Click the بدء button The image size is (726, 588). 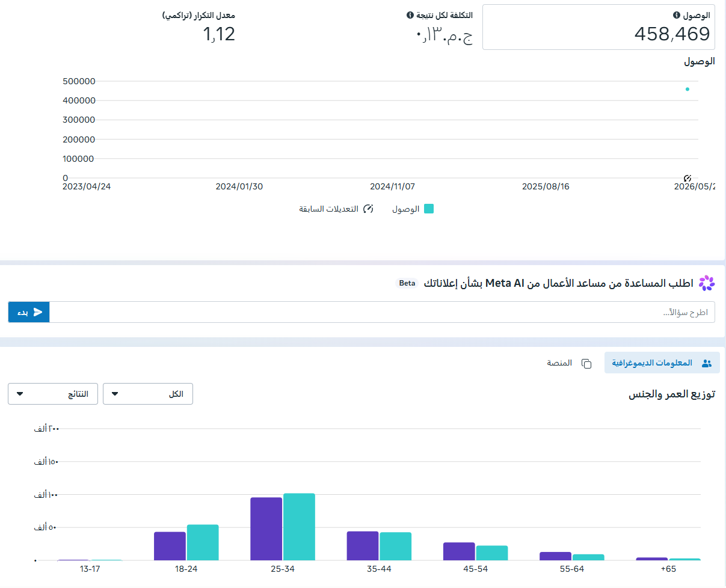click(x=29, y=312)
